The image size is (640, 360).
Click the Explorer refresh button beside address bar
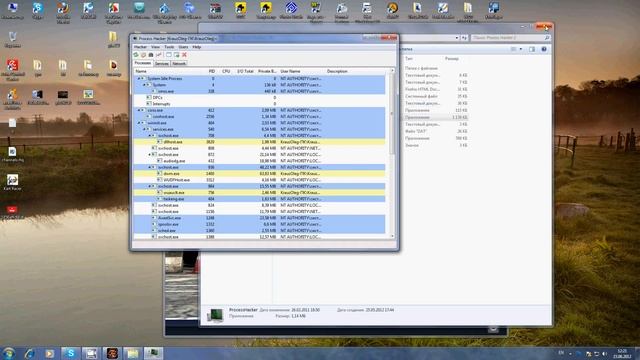click(464, 38)
